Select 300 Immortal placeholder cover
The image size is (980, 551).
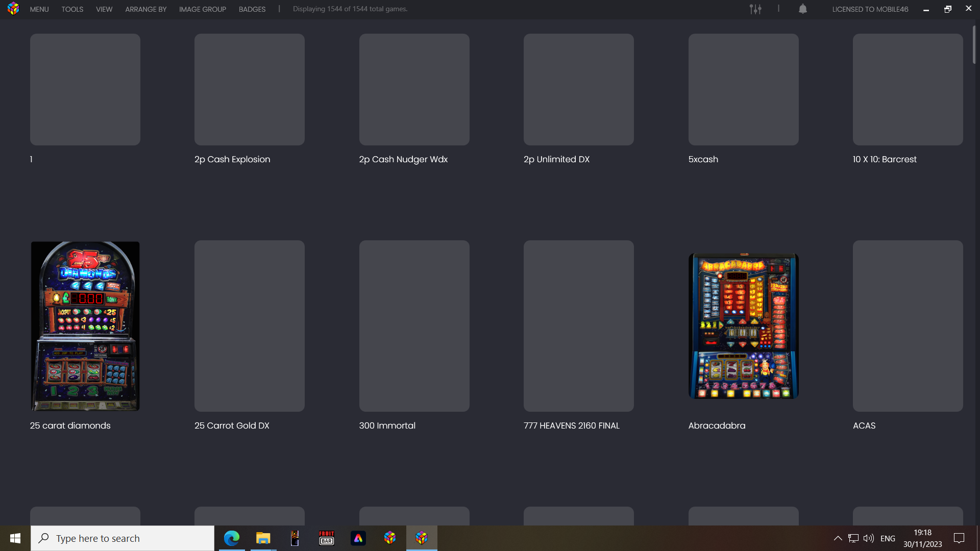pos(414,326)
